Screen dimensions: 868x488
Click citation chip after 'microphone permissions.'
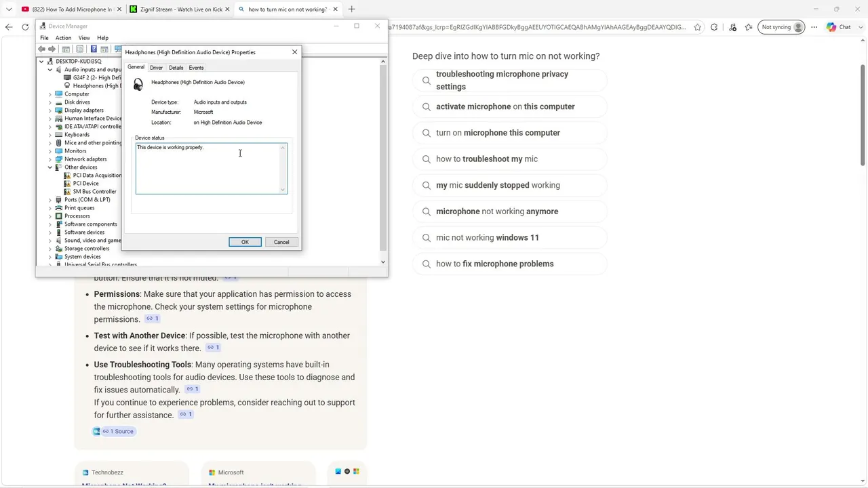point(153,319)
